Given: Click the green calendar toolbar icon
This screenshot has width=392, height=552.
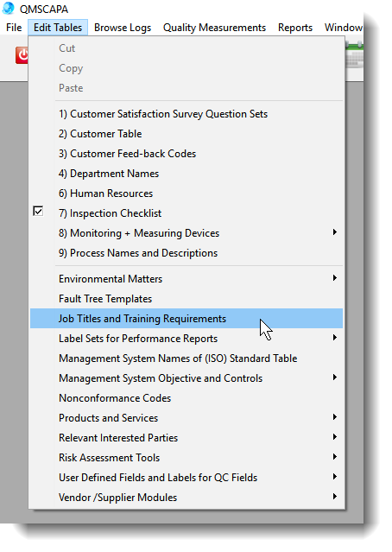Looking at the screenshot, I should point(355,54).
